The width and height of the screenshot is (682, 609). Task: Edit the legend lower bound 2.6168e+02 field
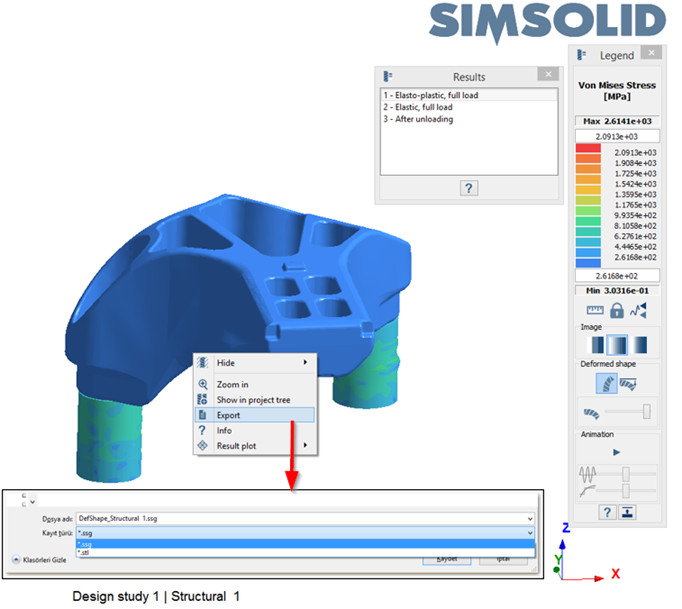tap(617, 276)
